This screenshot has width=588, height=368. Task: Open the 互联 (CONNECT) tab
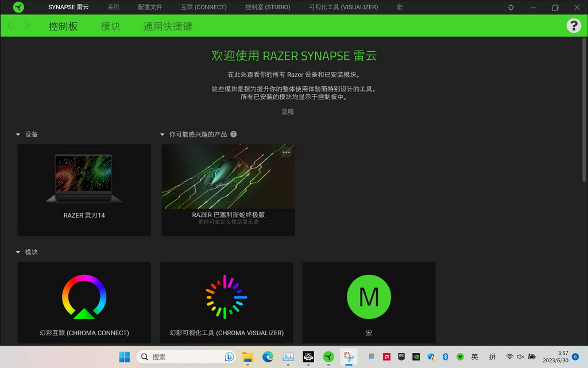coord(204,7)
